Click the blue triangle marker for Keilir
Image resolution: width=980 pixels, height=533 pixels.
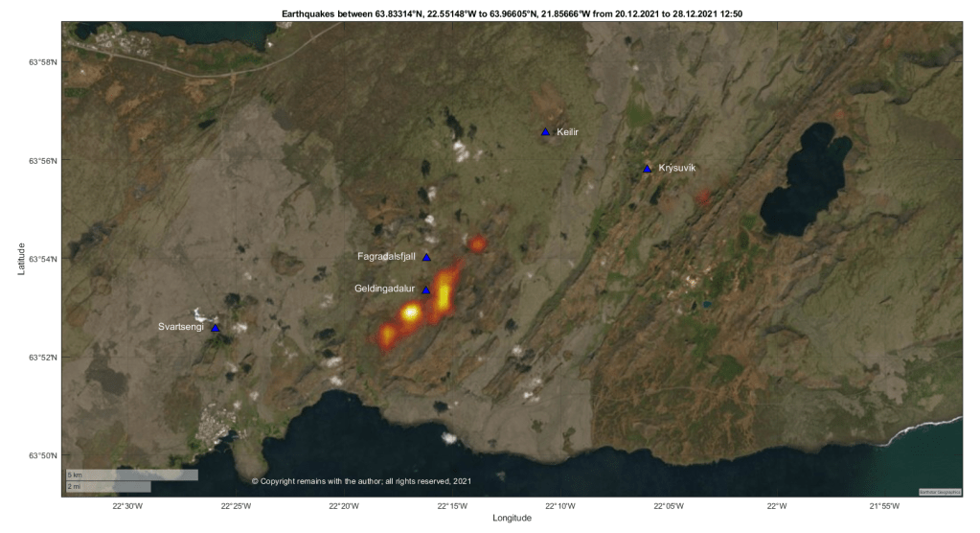(545, 132)
